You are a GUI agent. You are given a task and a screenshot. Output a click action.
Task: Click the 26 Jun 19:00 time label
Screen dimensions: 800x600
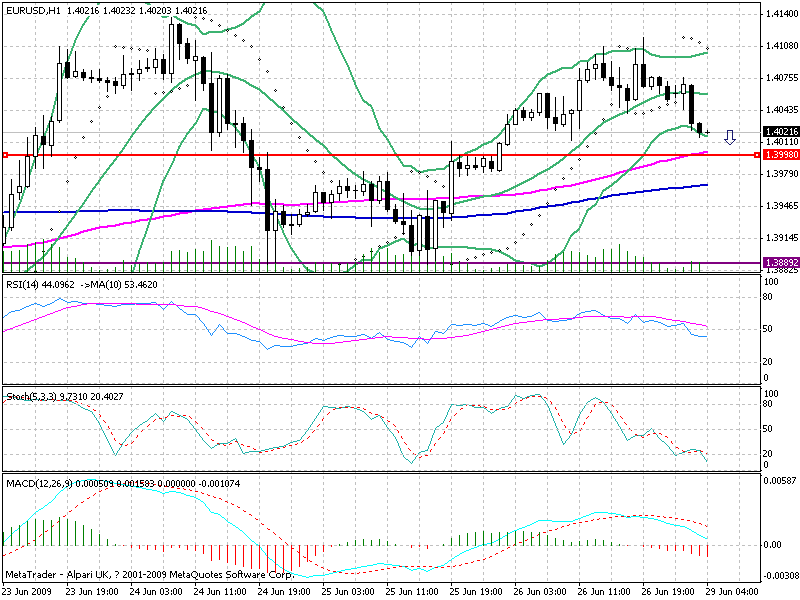pyautogui.click(x=668, y=592)
